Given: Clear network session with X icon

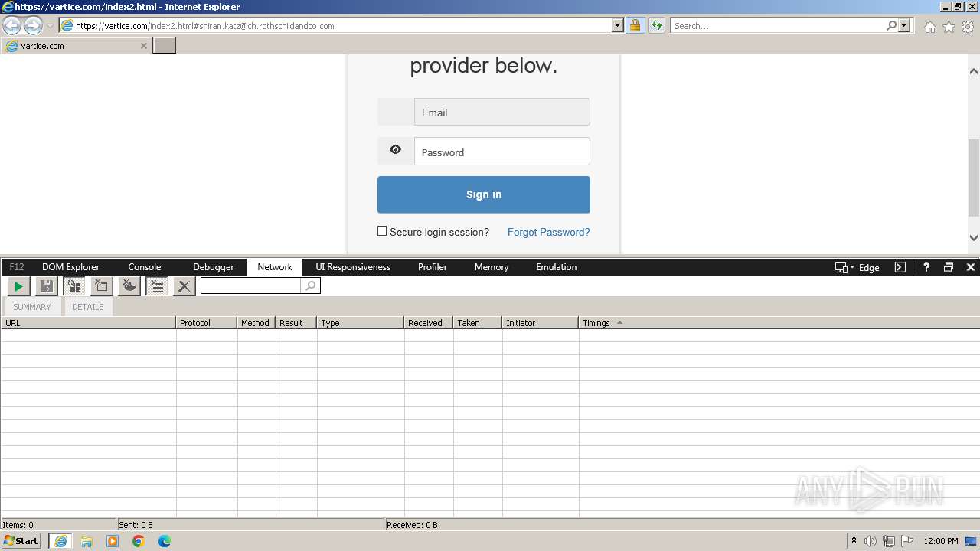Looking at the screenshot, I should [184, 286].
